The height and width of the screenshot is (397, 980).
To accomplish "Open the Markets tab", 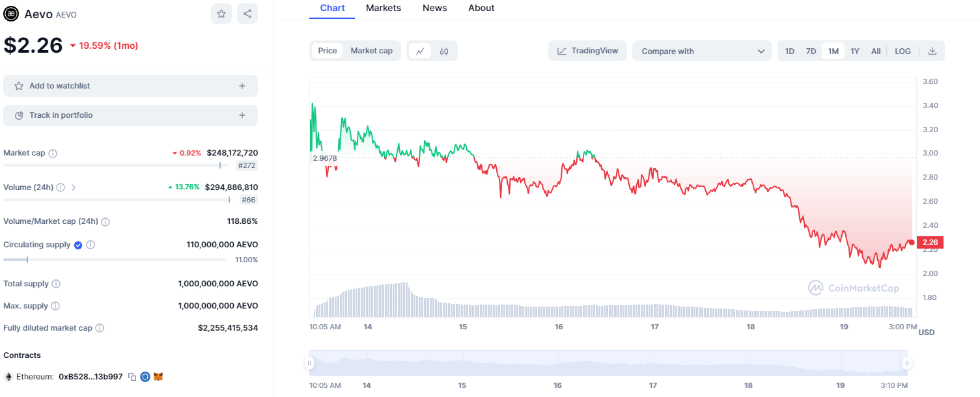I will (x=384, y=8).
